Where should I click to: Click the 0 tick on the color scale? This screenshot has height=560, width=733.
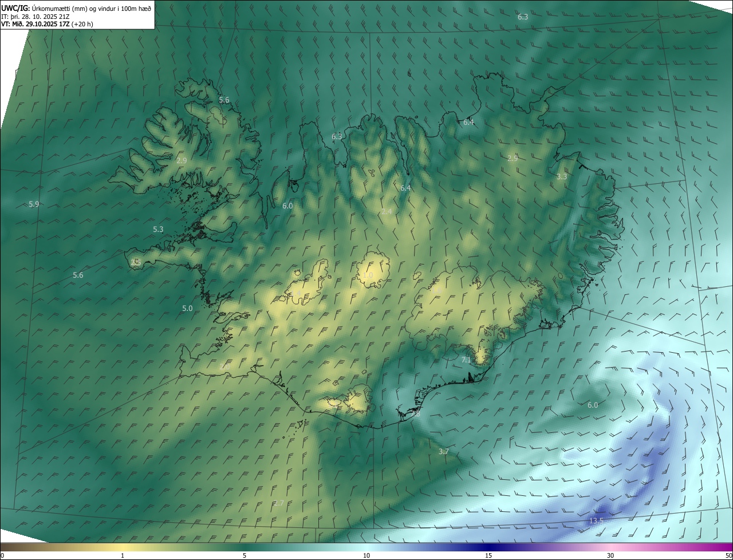(2, 555)
